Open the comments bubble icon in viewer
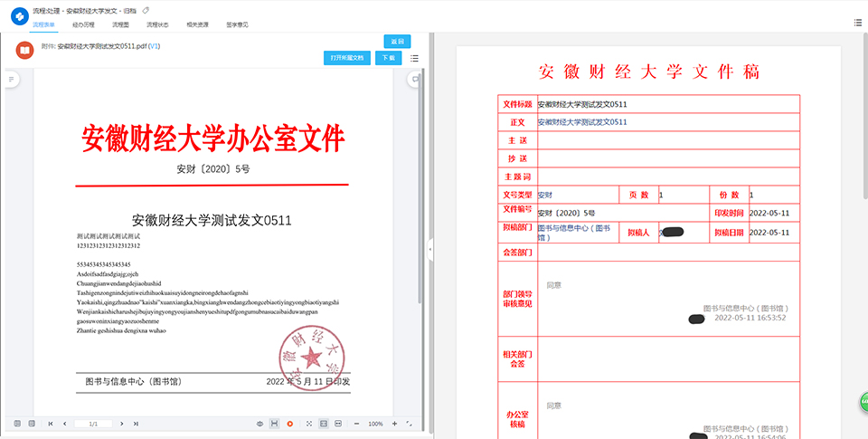This screenshot has width=868, height=439. 415,80
